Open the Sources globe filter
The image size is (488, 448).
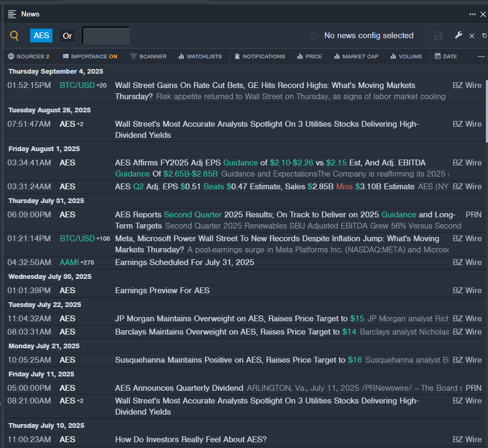29,56
